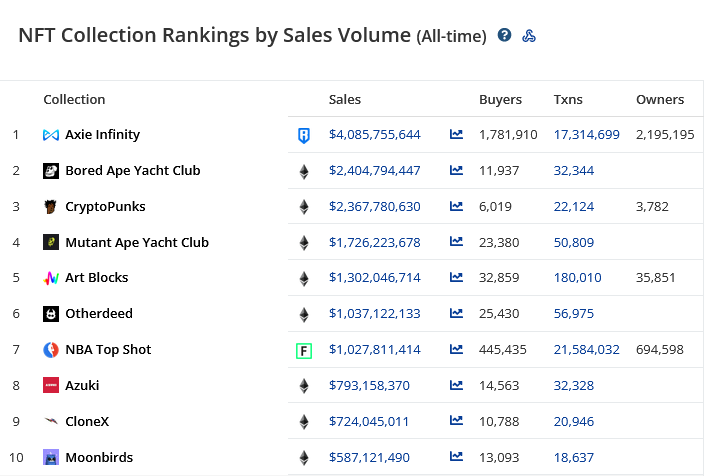Image resolution: width=706 pixels, height=476 pixels.
Task: Click the $4,085,755,644 sales figure
Action: tap(375, 135)
